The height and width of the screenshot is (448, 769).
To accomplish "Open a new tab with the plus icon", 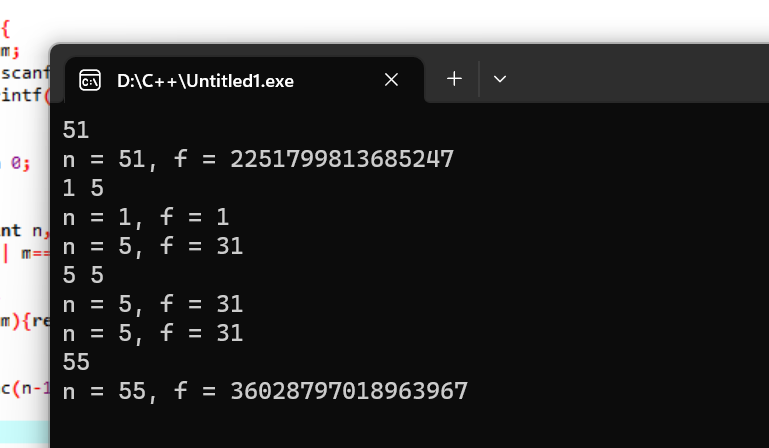I will point(454,78).
